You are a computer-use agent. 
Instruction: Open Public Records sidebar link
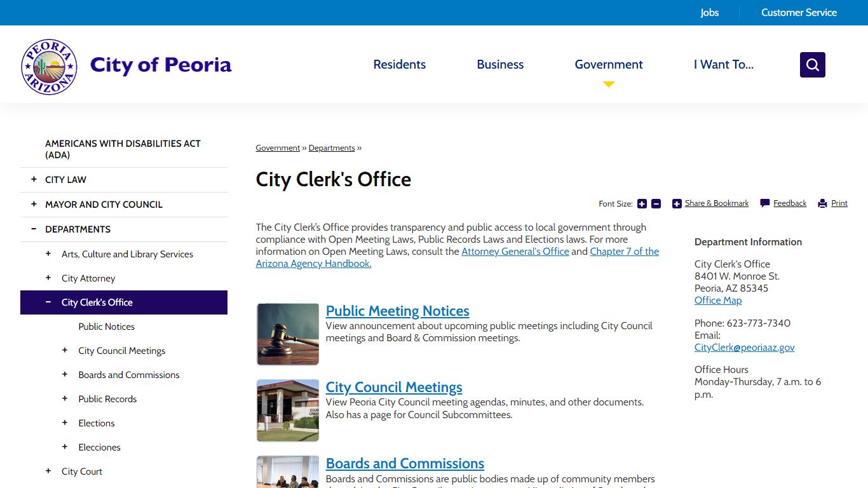click(107, 399)
